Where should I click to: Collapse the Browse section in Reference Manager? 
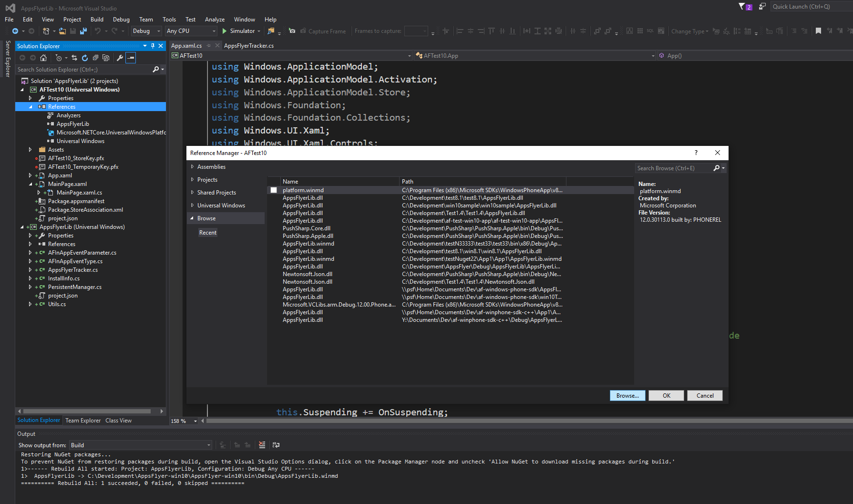(192, 218)
